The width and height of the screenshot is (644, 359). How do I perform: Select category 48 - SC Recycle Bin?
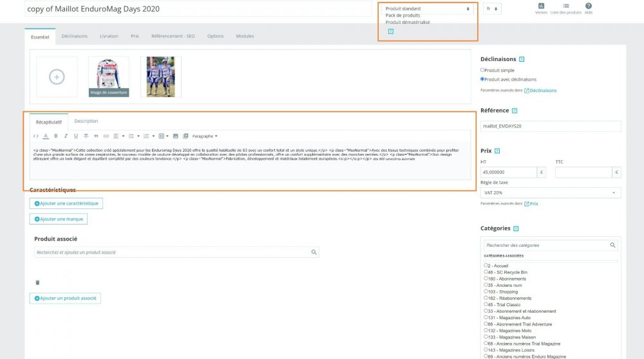[486, 272]
